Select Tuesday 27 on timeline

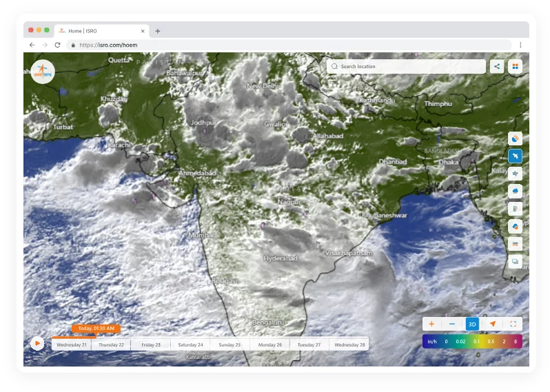pos(309,344)
